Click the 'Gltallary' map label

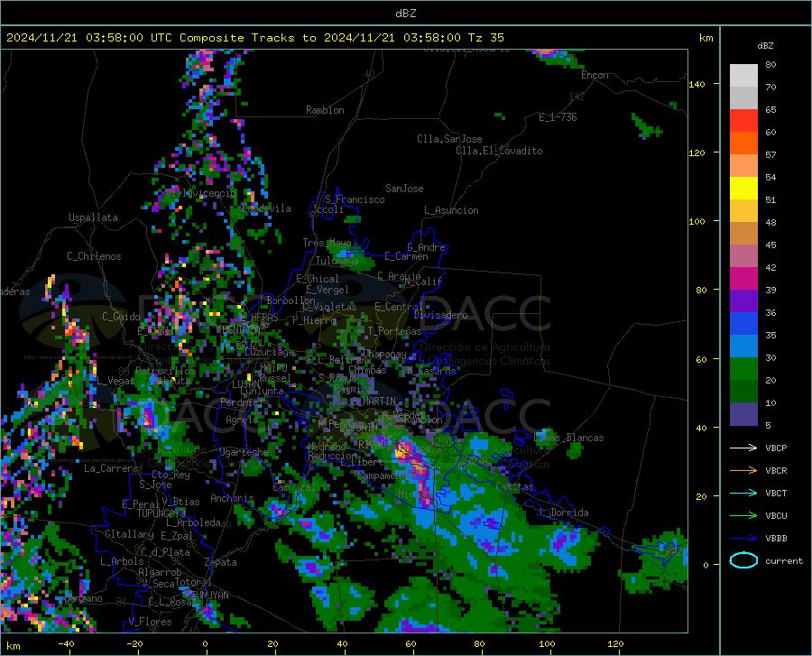coord(129,534)
